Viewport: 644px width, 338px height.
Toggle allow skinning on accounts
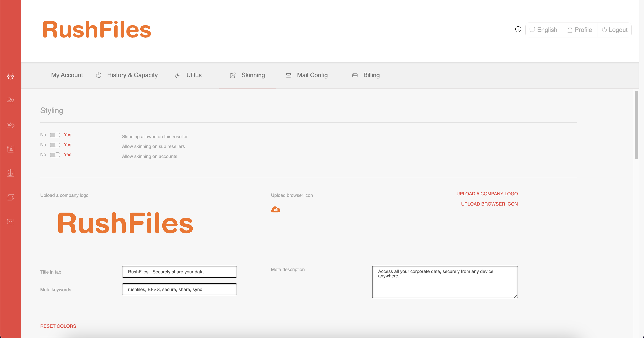(x=55, y=155)
